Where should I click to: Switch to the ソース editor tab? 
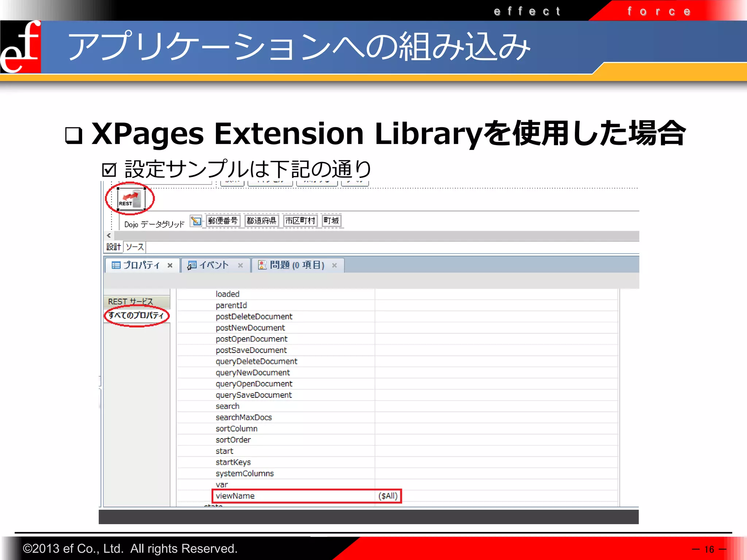click(x=135, y=247)
